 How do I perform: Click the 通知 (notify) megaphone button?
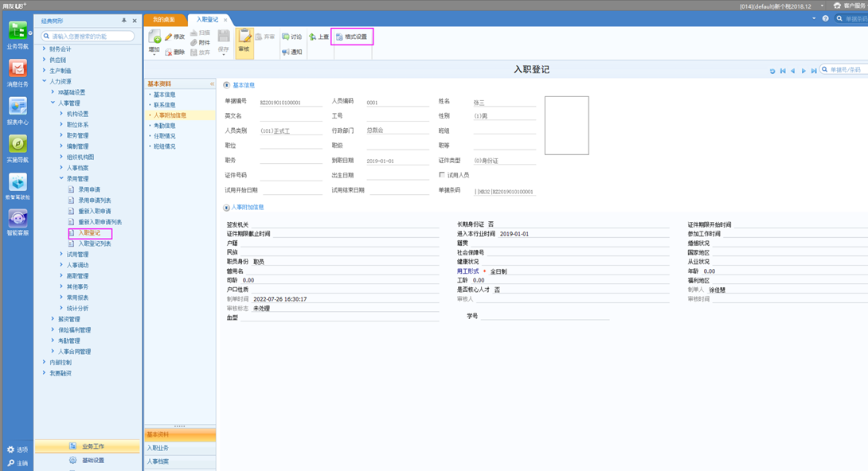click(291, 52)
